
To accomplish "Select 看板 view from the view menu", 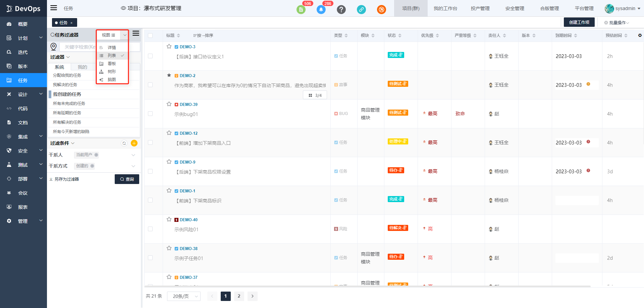I will coord(112,64).
